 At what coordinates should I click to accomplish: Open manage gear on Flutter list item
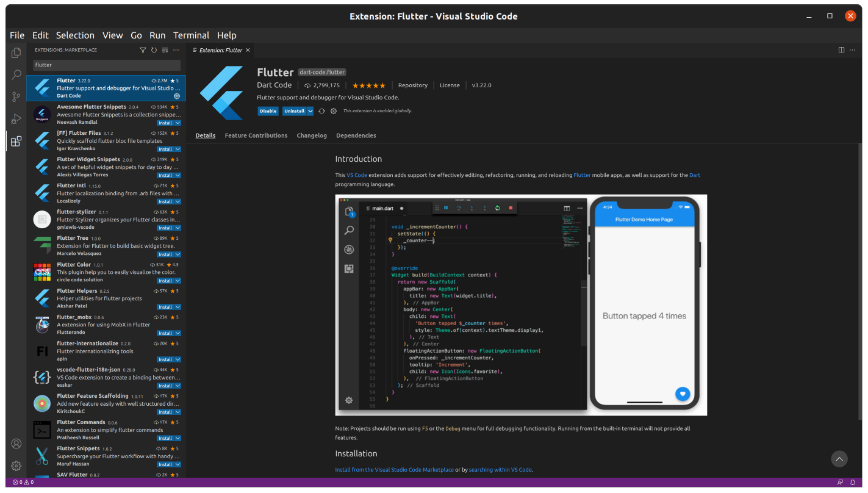177,96
